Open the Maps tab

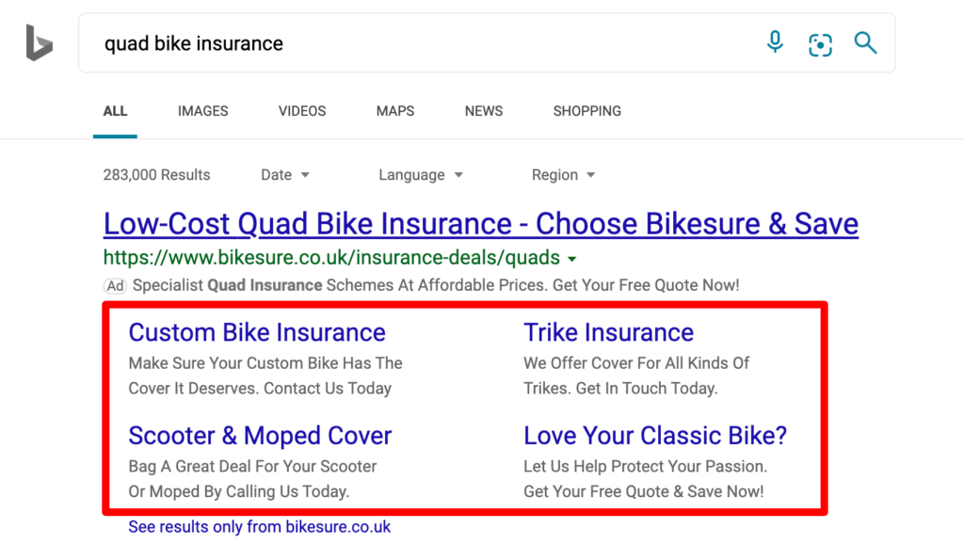pos(395,111)
